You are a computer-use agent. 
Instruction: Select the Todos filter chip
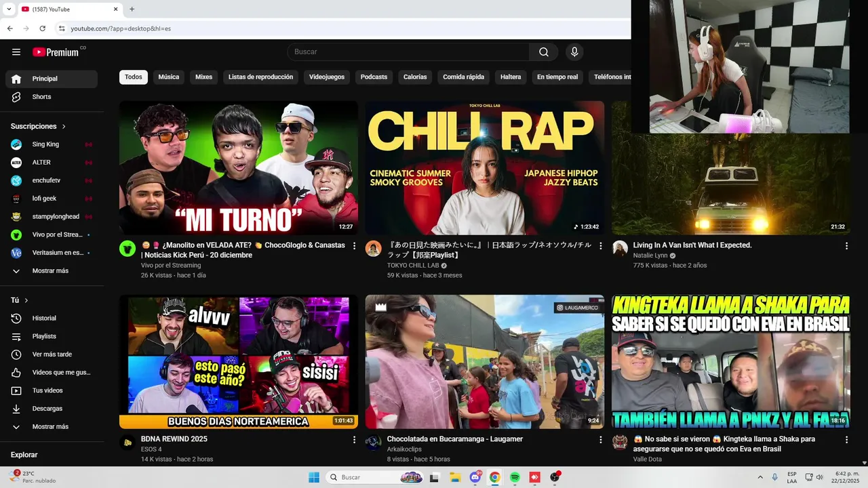134,77
